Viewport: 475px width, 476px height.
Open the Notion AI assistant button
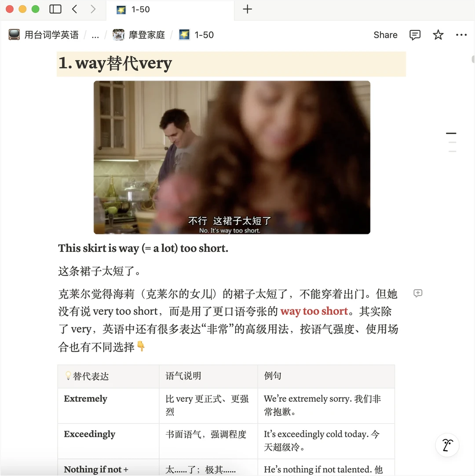[x=447, y=445]
